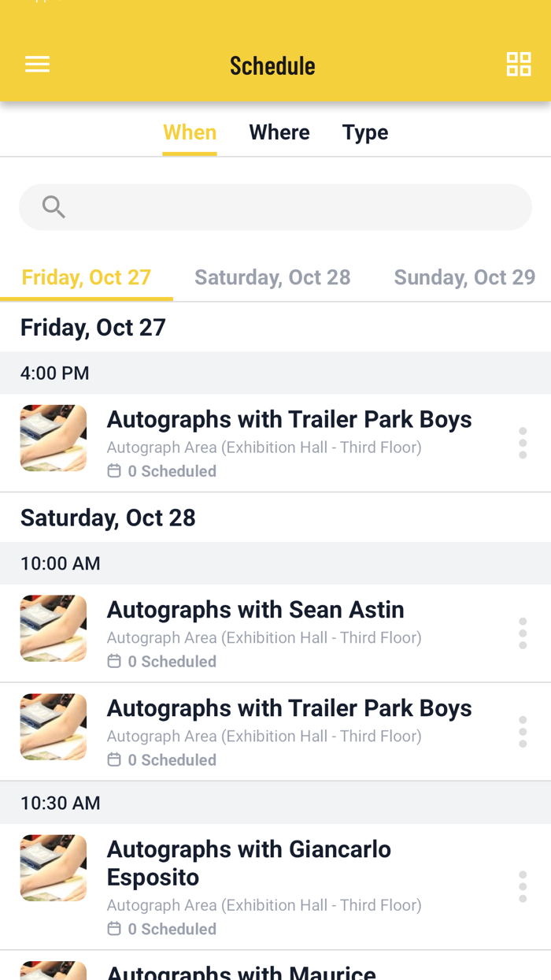Click the search magnifier icon
The height and width of the screenshot is (980, 551).
[52, 206]
